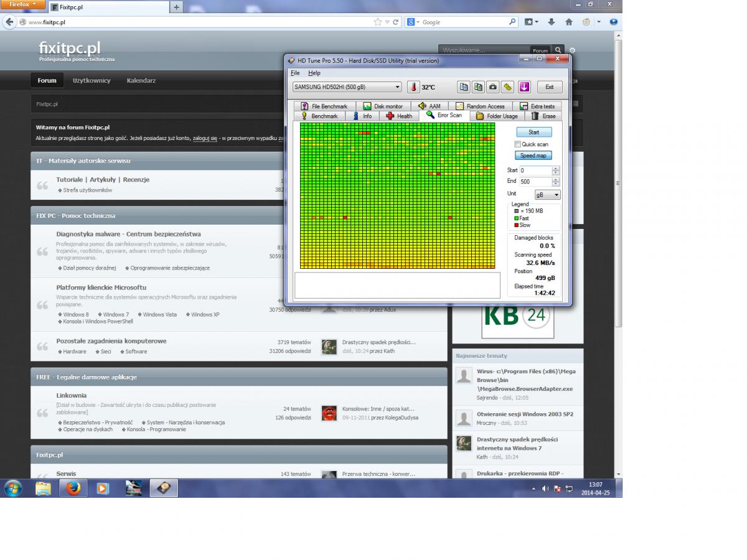The height and width of the screenshot is (560, 747).
Task: Open a new tab with plus button
Action: 177,7
